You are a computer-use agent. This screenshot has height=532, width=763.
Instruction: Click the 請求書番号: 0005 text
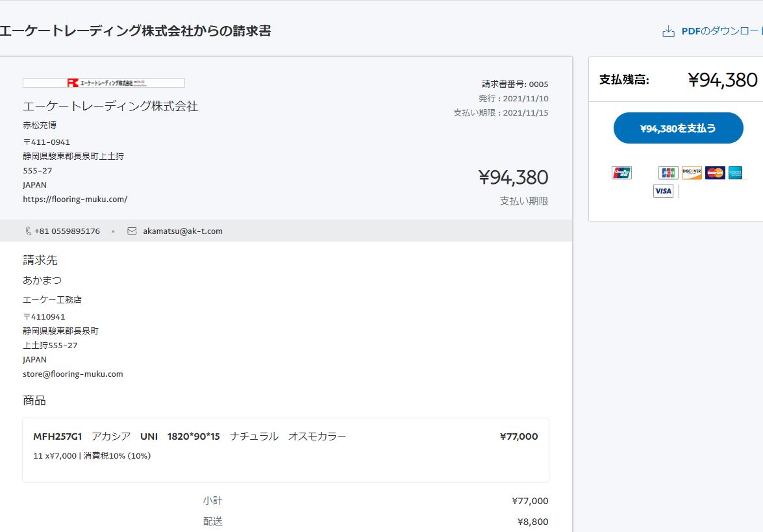click(515, 84)
